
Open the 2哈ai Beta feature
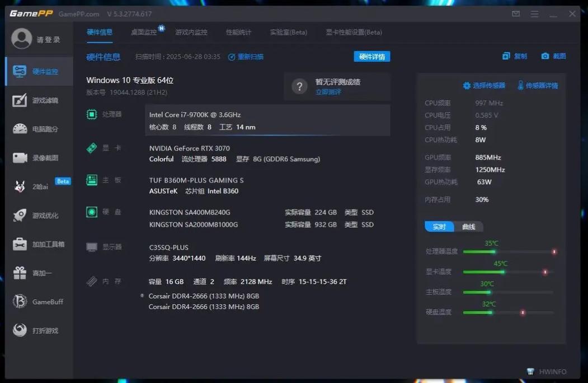coord(20,186)
